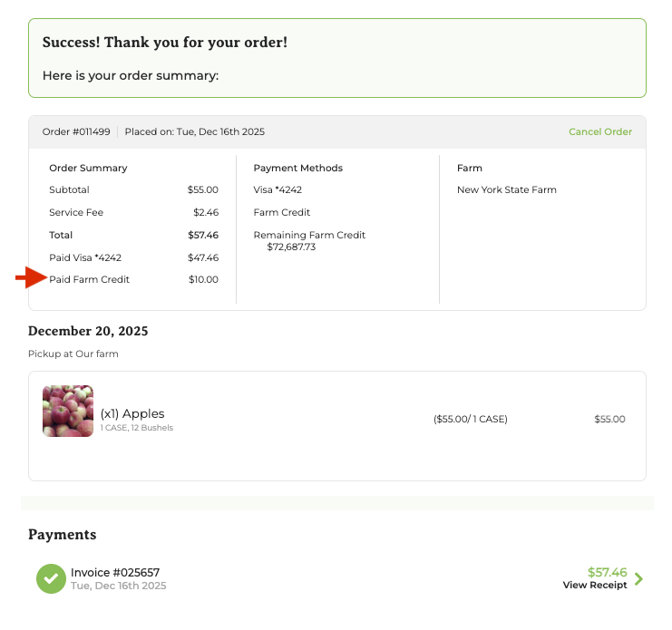
Task: Click the green checkmark invoice icon
Action: pyautogui.click(x=51, y=578)
